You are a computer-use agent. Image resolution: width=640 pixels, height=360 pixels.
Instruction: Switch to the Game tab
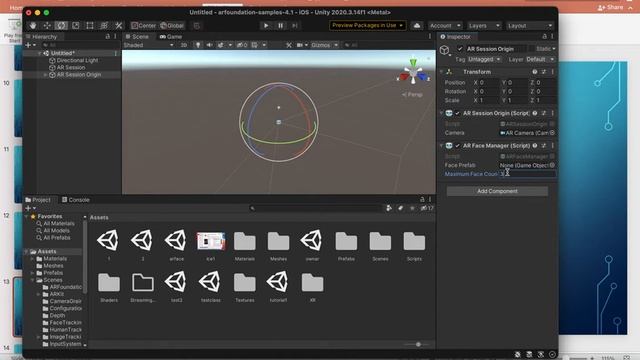point(171,36)
